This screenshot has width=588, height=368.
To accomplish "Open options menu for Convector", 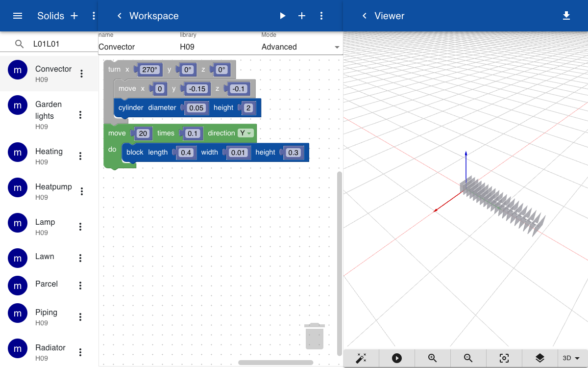I will (82, 74).
